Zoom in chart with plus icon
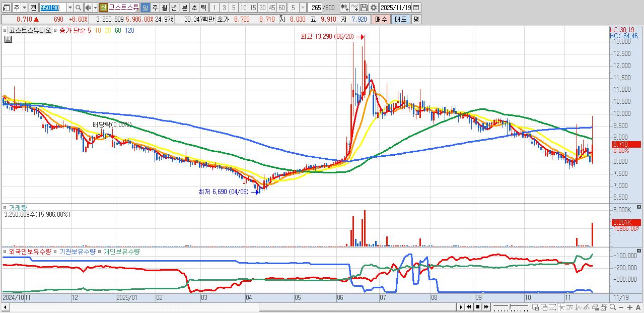The image size is (644, 313). (630, 307)
